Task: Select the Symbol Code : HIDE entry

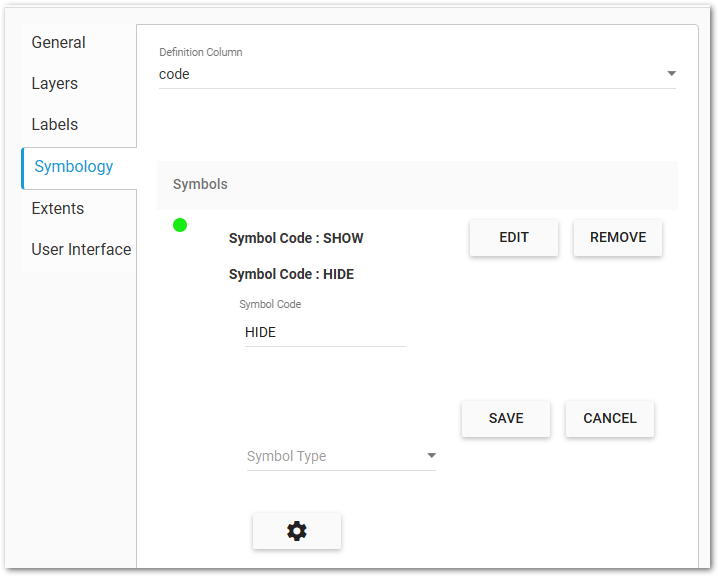Action: (x=291, y=274)
